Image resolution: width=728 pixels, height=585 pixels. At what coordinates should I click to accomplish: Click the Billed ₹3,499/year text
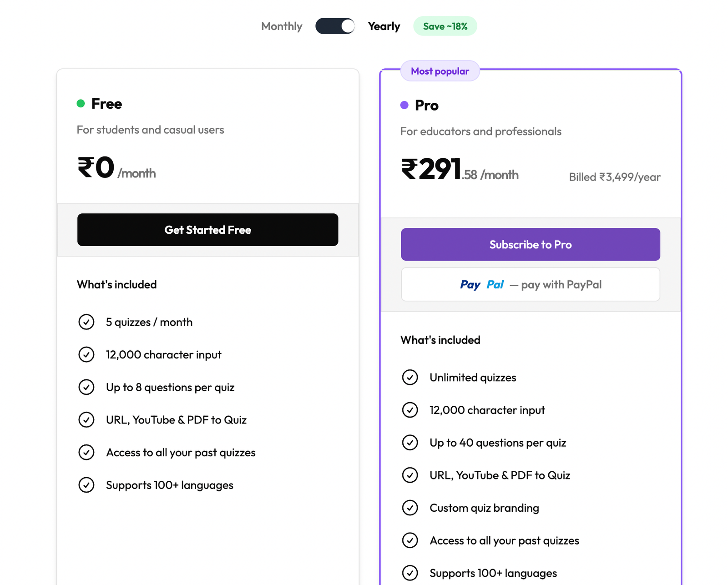pos(615,177)
